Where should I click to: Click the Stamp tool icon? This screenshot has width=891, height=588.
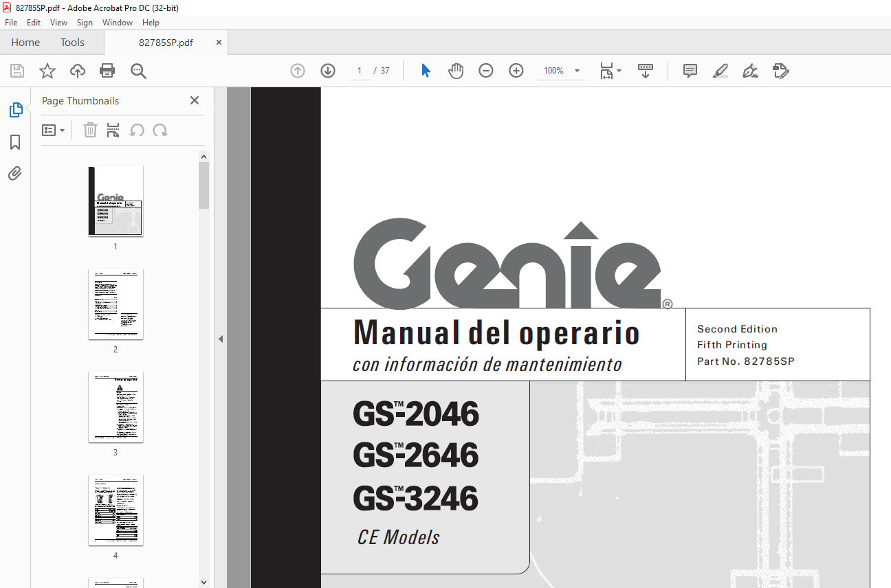point(780,71)
